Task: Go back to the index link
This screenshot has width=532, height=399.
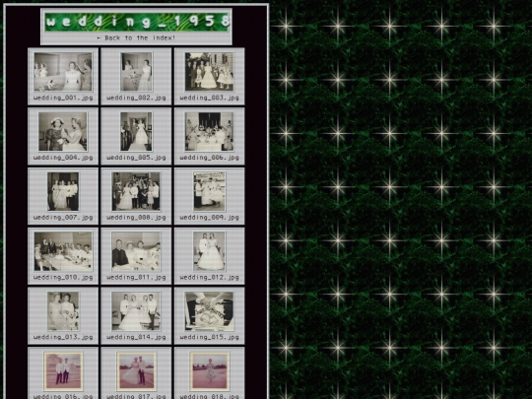Action: [x=136, y=38]
